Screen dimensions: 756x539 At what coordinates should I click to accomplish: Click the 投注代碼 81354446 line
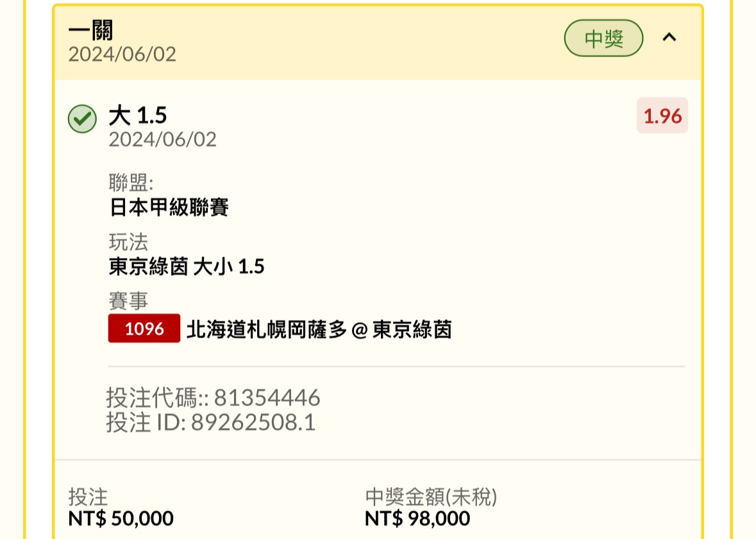213,398
